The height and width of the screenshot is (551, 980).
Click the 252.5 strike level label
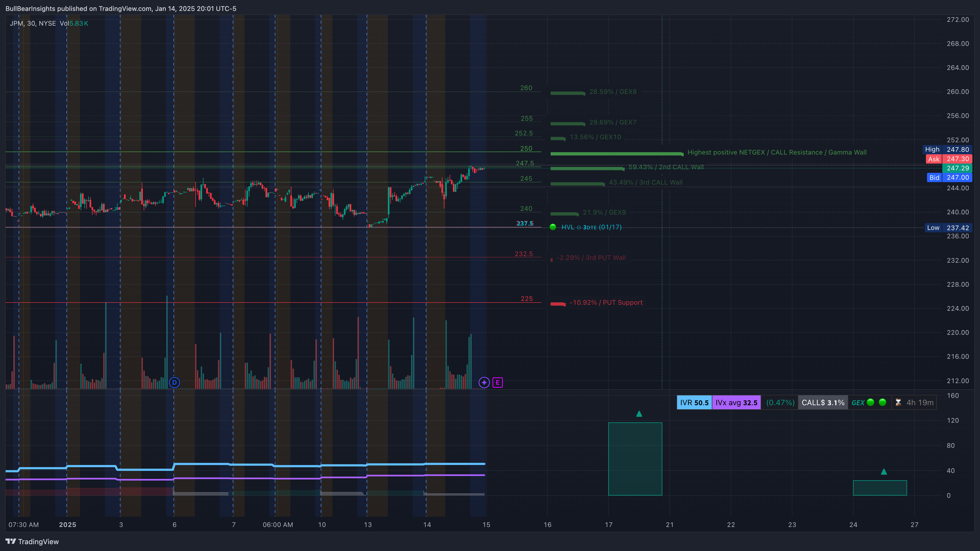point(524,134)
